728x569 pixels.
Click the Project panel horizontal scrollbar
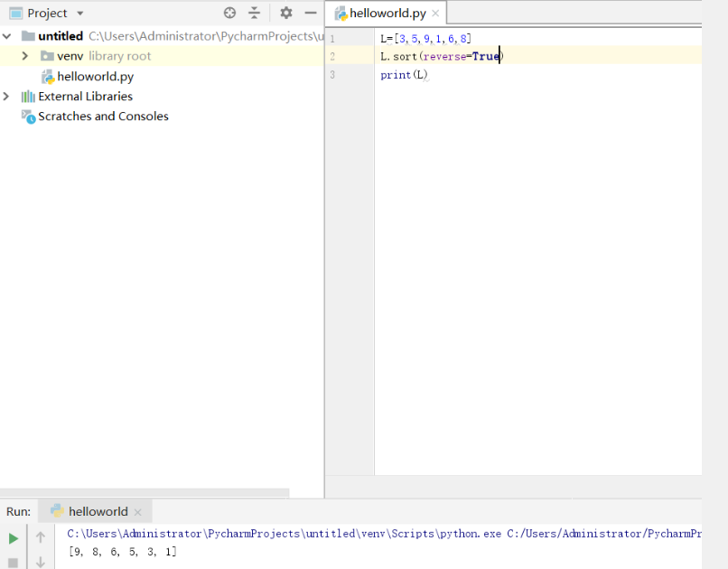click(x=145, y=492)
